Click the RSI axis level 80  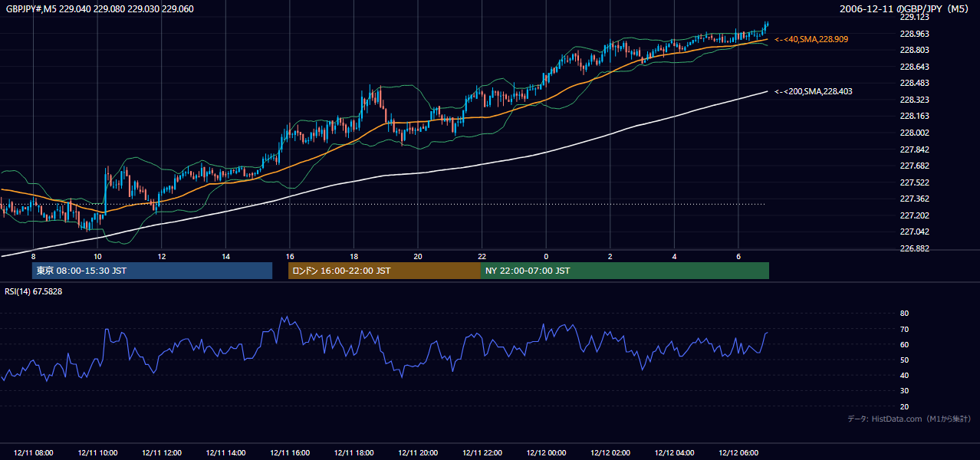click(x=904, y=314)
